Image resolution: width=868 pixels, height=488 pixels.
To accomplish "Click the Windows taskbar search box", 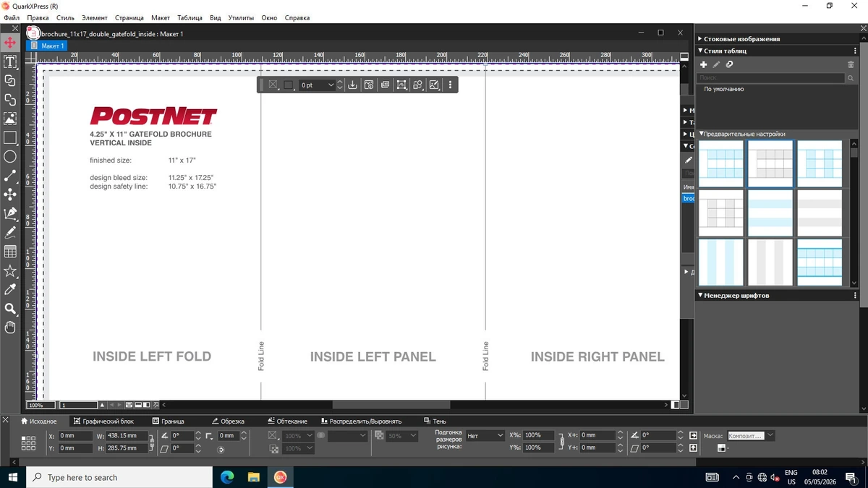I will click(x=119, y=477).
